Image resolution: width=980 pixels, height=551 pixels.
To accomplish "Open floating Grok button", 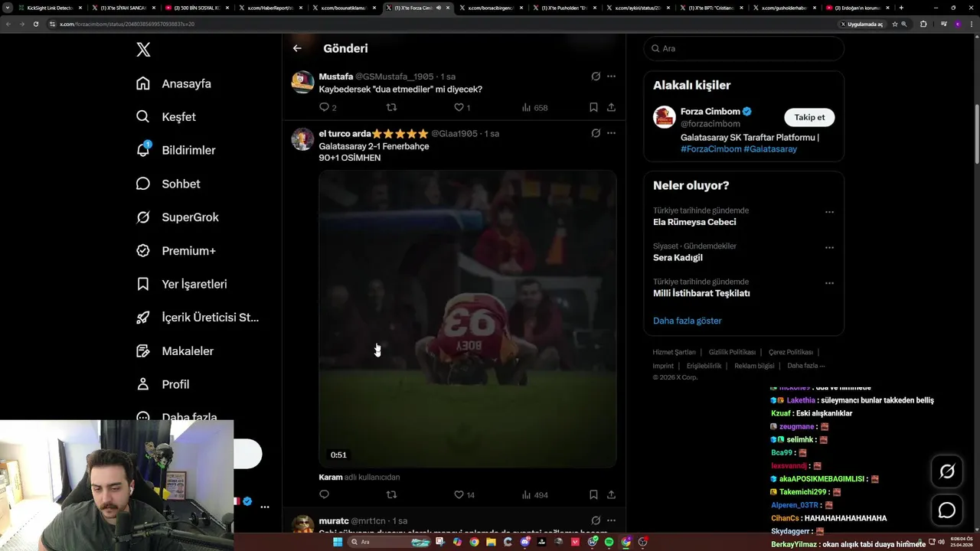I will 947,471.
